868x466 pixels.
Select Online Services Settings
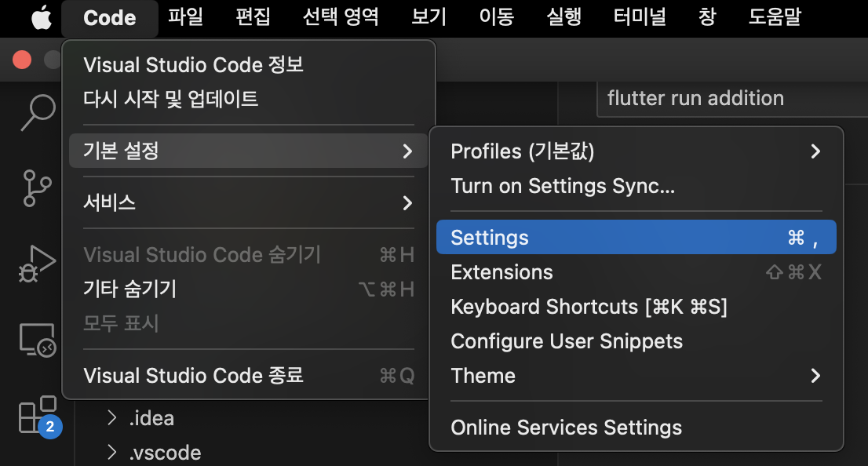[x=636, y=428]
